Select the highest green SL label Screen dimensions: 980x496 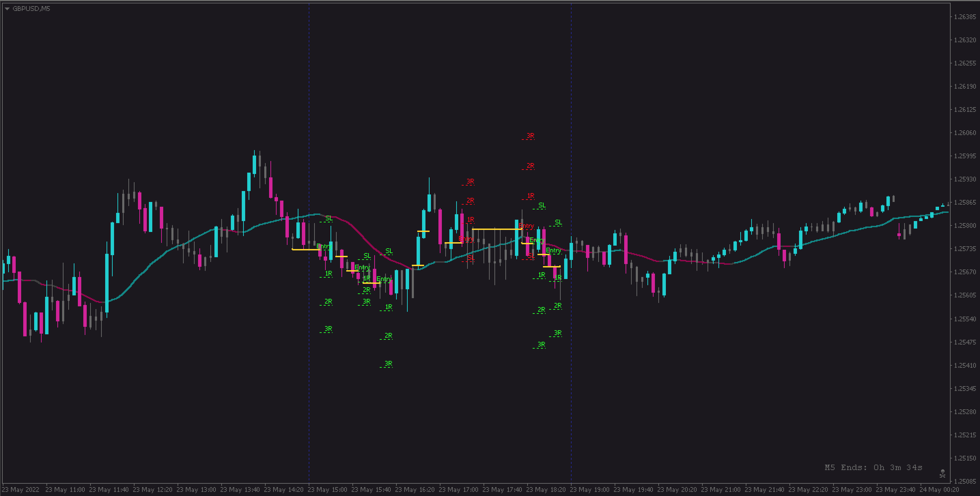(x=542, y=205)
